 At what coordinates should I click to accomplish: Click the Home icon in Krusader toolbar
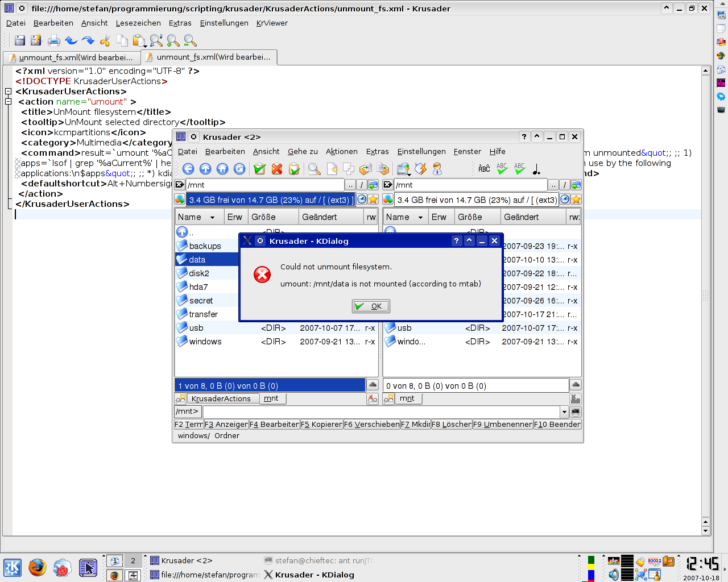(x=222, y=169)
